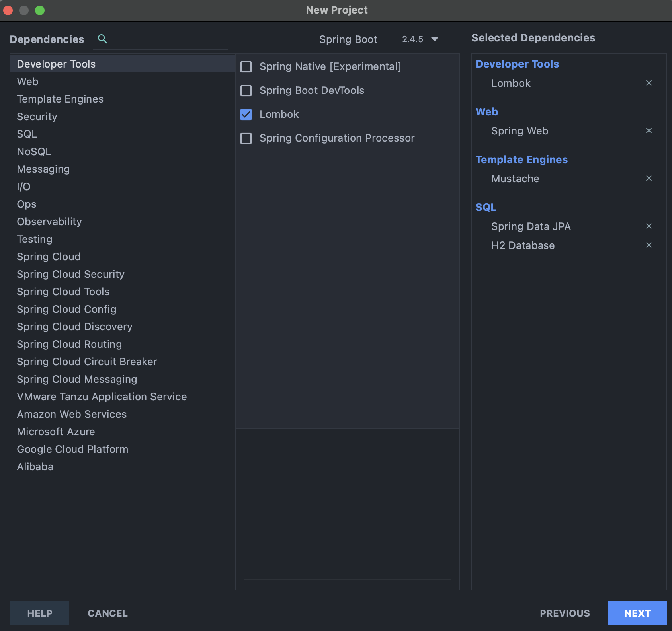Select the Spring Cloud Discovery category
This screenshot has height=631, width=672.
point(123,327)
